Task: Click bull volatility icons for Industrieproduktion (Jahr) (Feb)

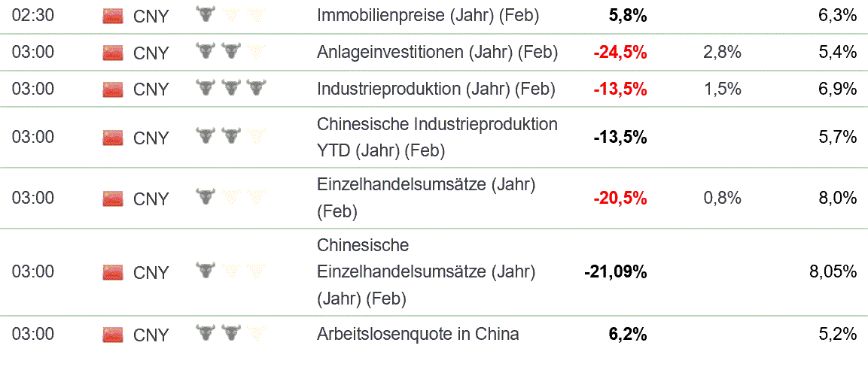Action: 230,89
